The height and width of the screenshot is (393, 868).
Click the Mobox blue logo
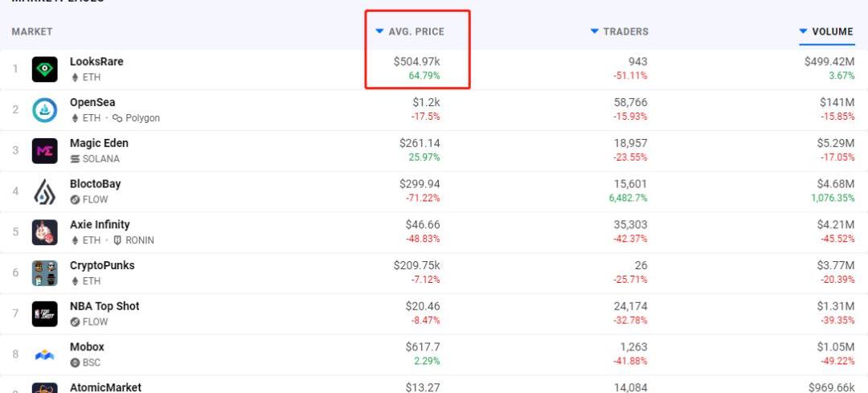coord(44,354)
